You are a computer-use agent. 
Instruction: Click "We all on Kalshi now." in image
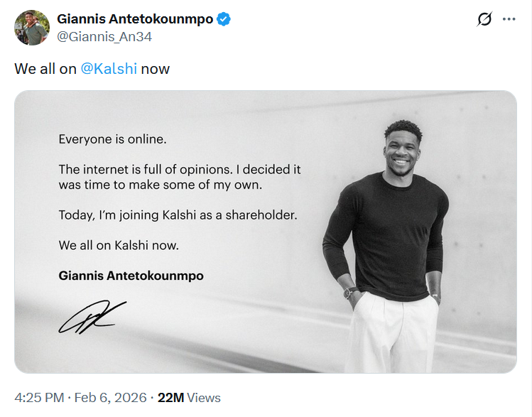pos(119,245)
